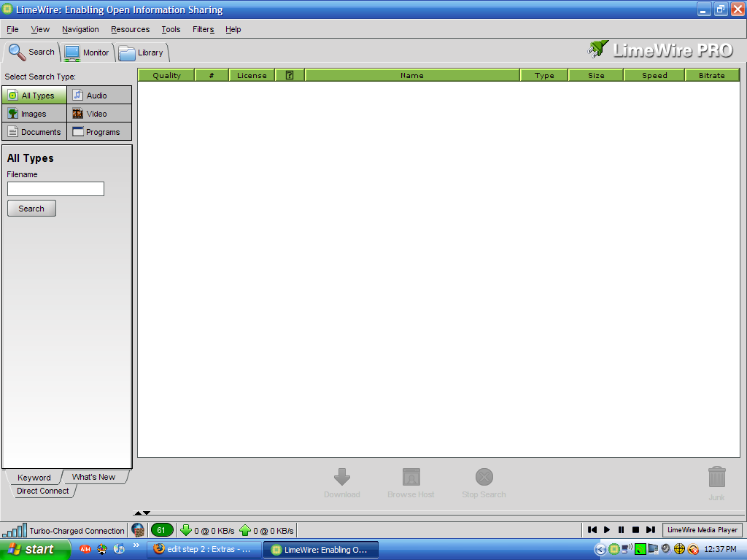Open the Resources menu
This screenshot has height=560, width=747.
pyautogui.click(x=130, y=29)
